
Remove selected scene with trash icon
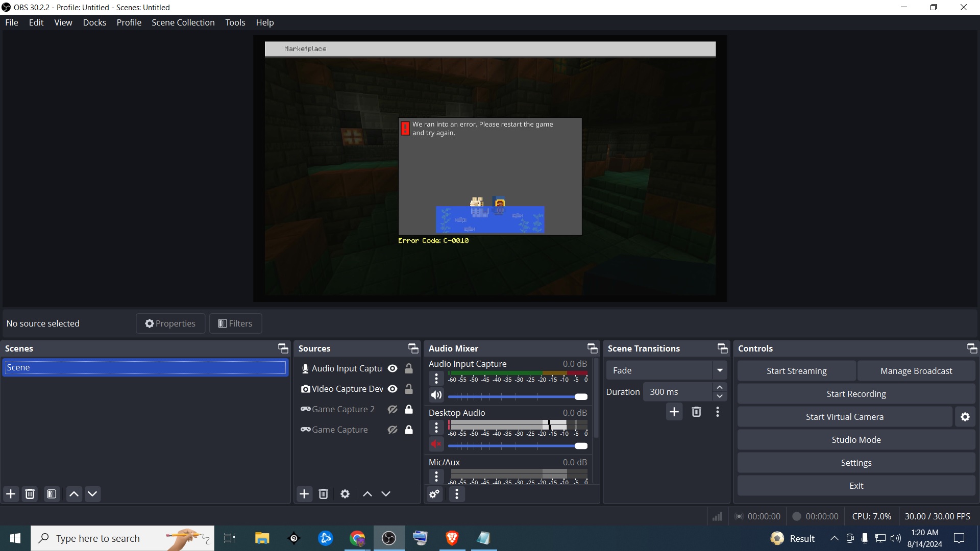click(x=30, y=494)
